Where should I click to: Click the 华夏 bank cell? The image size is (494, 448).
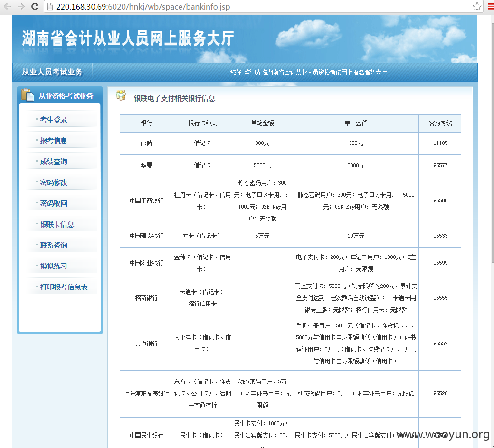click(146, 165)
